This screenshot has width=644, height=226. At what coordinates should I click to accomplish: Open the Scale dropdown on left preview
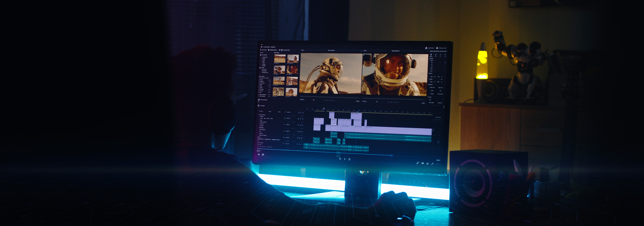303,50
